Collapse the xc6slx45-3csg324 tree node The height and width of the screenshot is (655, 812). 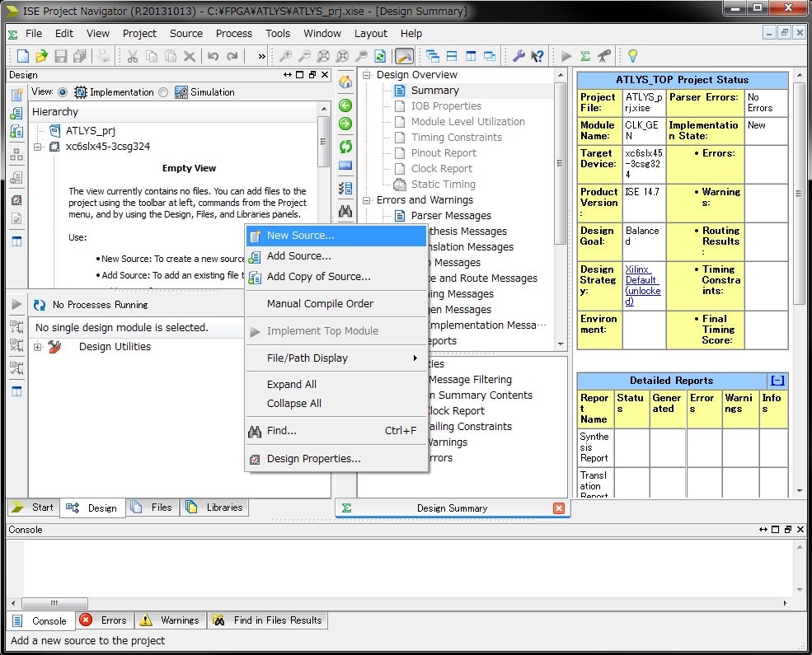[38, 147]
